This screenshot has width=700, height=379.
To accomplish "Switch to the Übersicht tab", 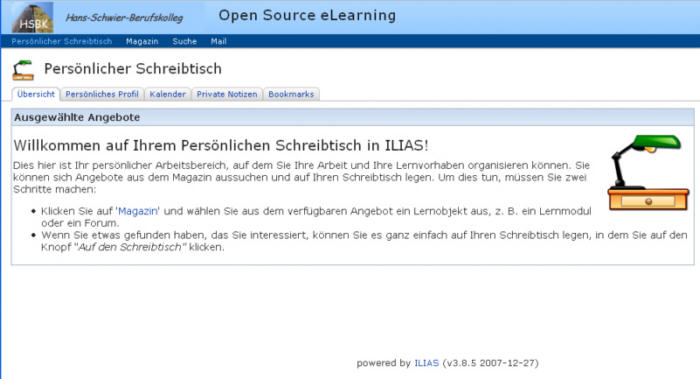I will (36, 94).
